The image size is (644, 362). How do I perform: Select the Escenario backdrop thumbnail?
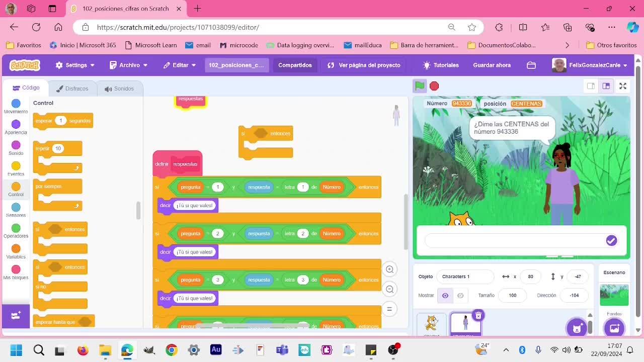point(614,295)
